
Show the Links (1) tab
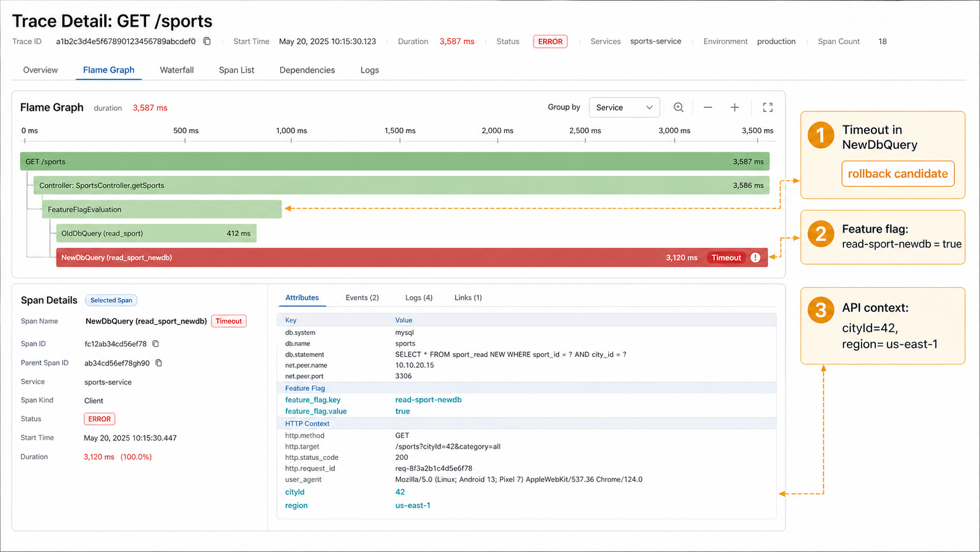coord(468,298)
